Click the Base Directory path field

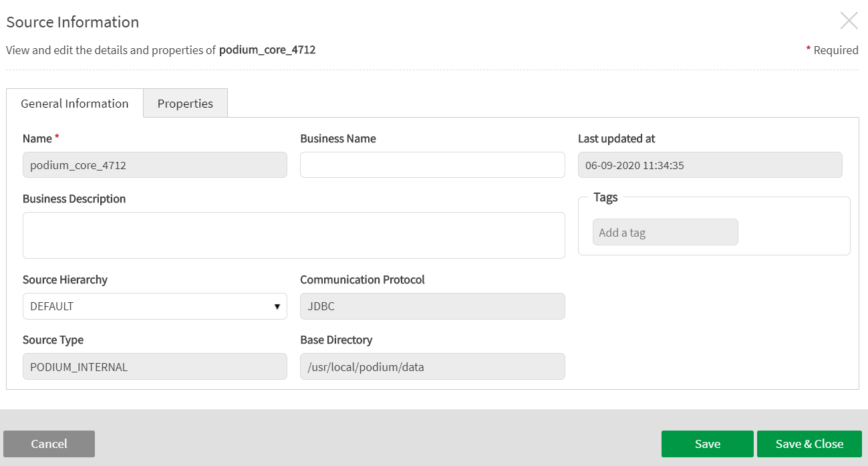432,366
